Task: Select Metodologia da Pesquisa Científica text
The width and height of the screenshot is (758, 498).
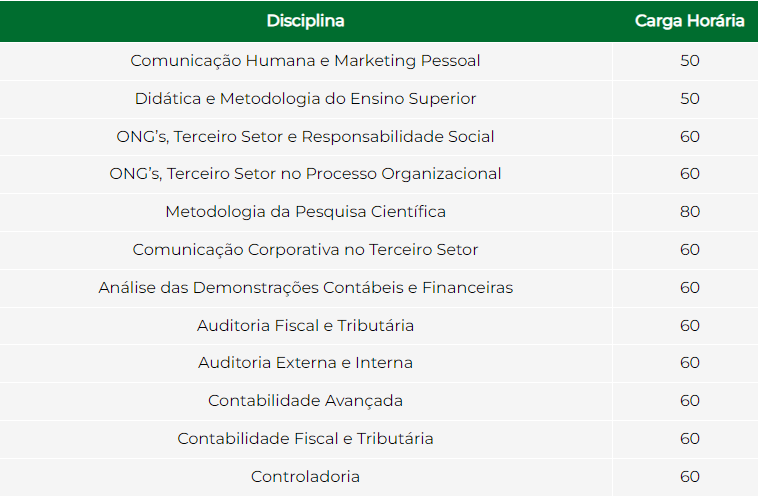Action: pos(306,212)
